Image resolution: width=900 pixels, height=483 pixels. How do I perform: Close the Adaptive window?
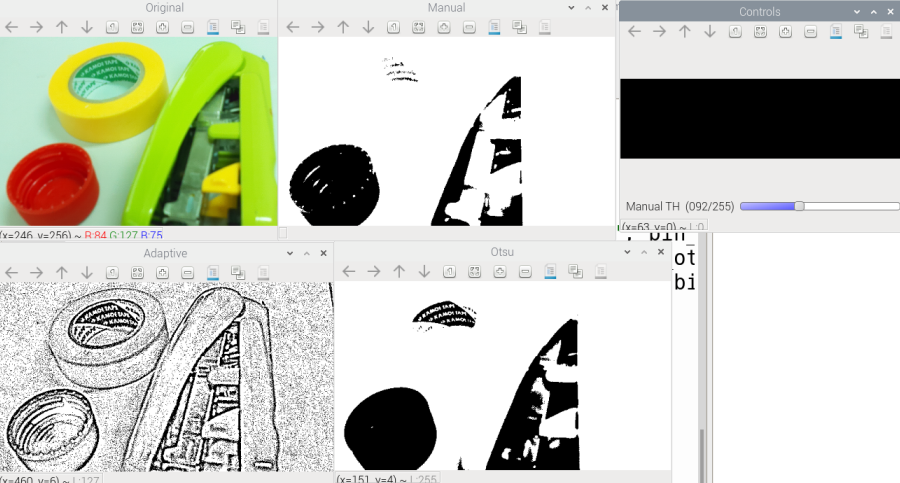pos(322,253)
